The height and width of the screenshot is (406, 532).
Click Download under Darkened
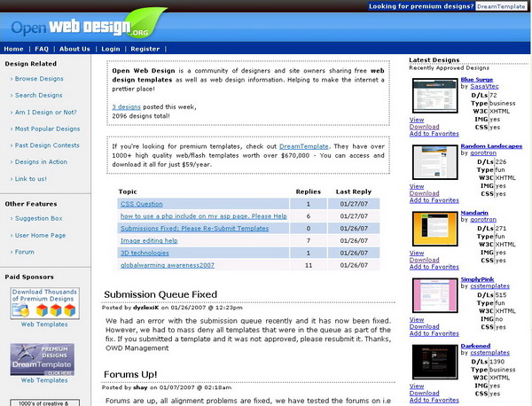[x=424, y=393]
